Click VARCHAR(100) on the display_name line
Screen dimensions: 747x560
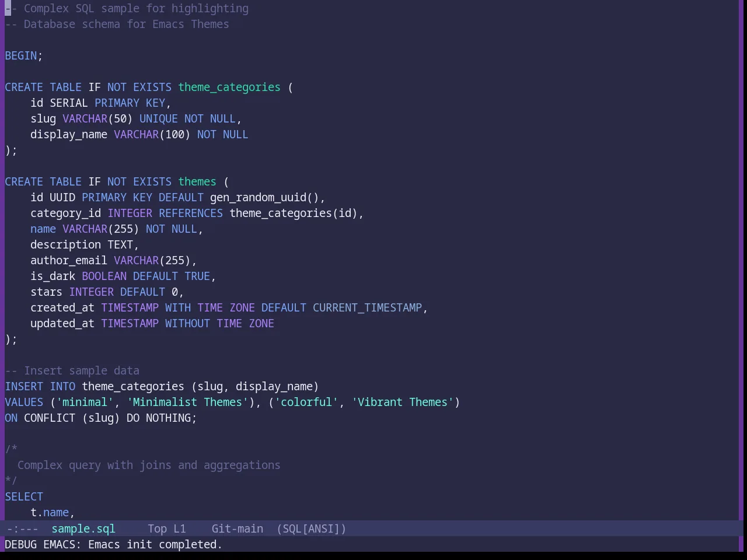pyautogui.click(x=152, y=134)
